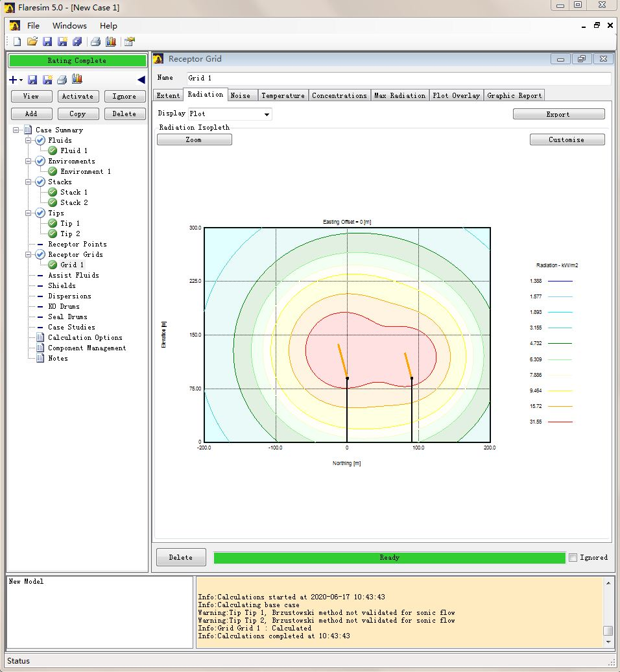Collapse the Environments tree node
Screen dimensions: 620x672
29,161
